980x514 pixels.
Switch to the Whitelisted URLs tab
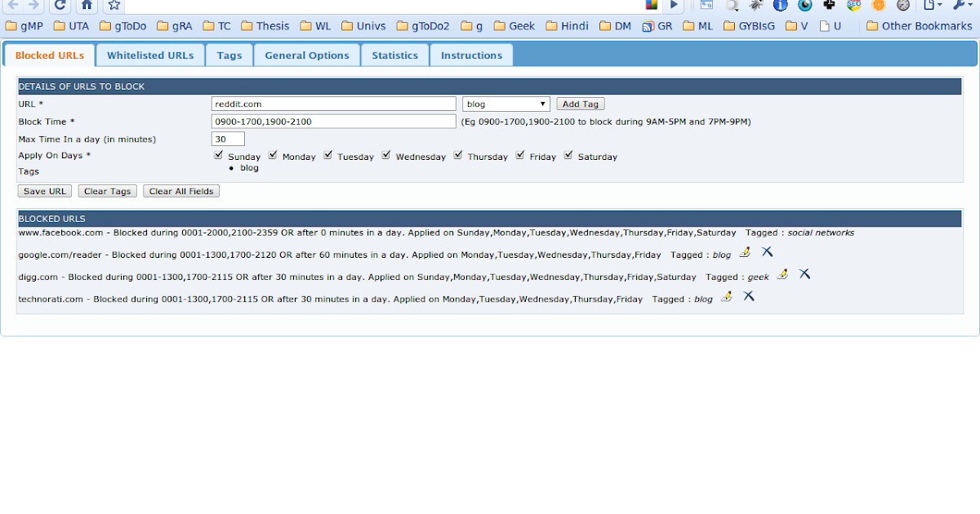[150, 55]
